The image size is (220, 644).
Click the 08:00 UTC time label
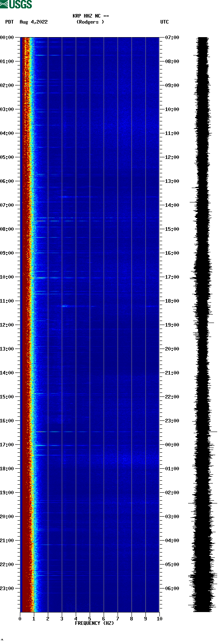(x=172, y=61)
